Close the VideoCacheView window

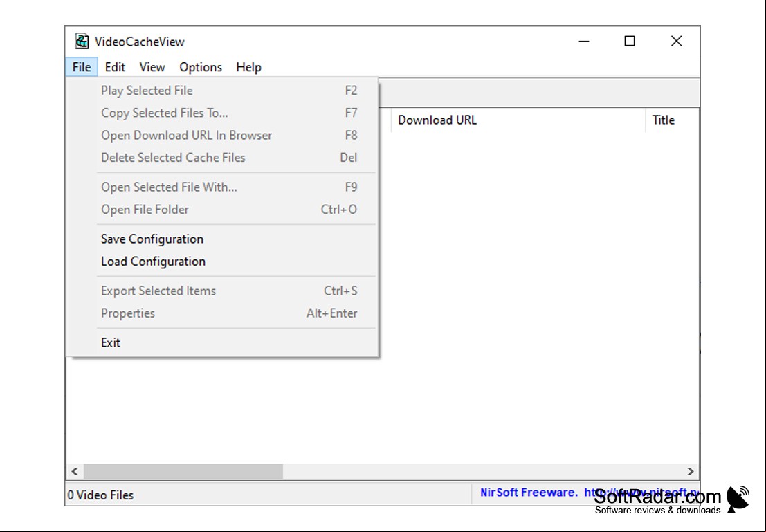(x=676, y=42)
